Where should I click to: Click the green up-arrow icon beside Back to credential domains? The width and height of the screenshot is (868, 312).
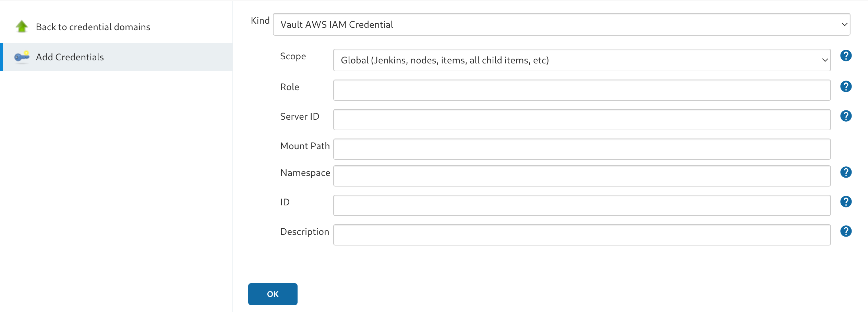tap(22, 26)
